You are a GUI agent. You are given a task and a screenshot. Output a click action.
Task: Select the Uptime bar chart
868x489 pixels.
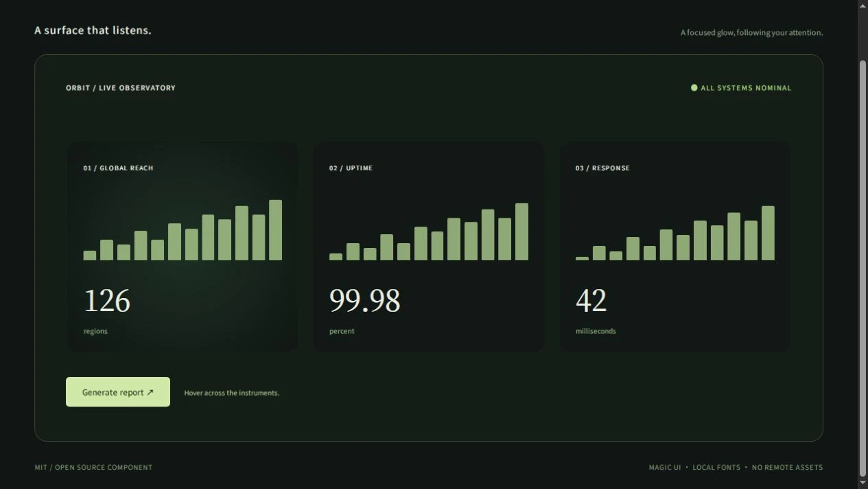[x=429, y=231]
